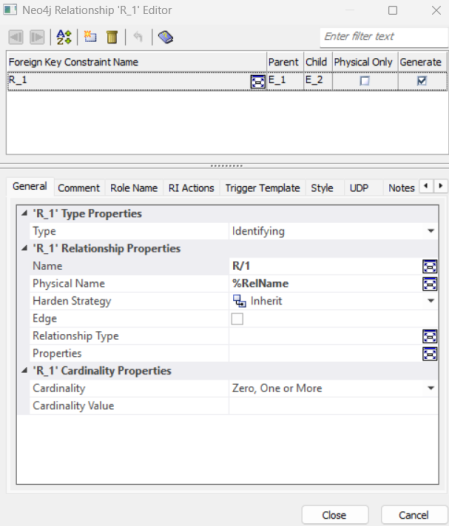The height and width of the screenshot is (526, 449).
Task: Create a new relationship with the toolbar icon
Action: point(90,37)
